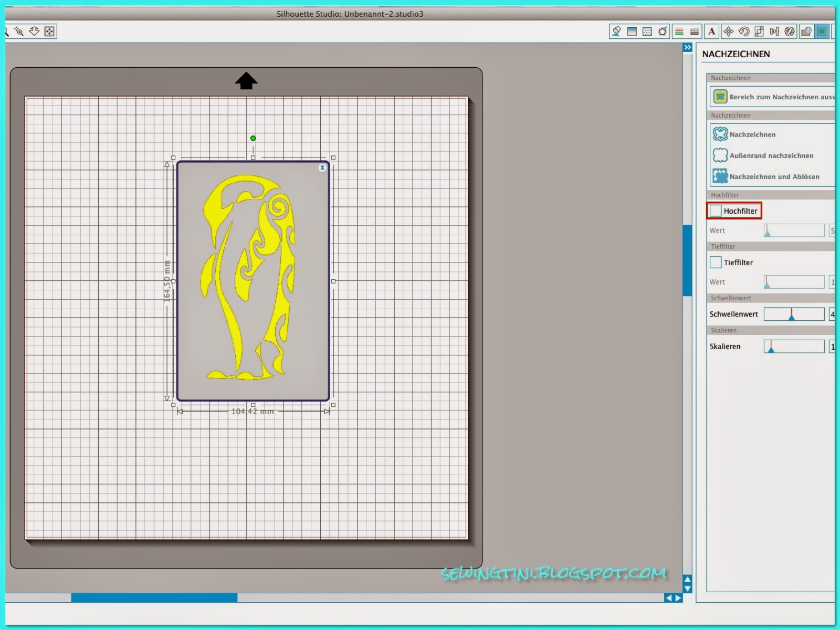The image size is (840, 630).
Task: Click the X handle on the penguin selection
Action: (x=322, y=167)
